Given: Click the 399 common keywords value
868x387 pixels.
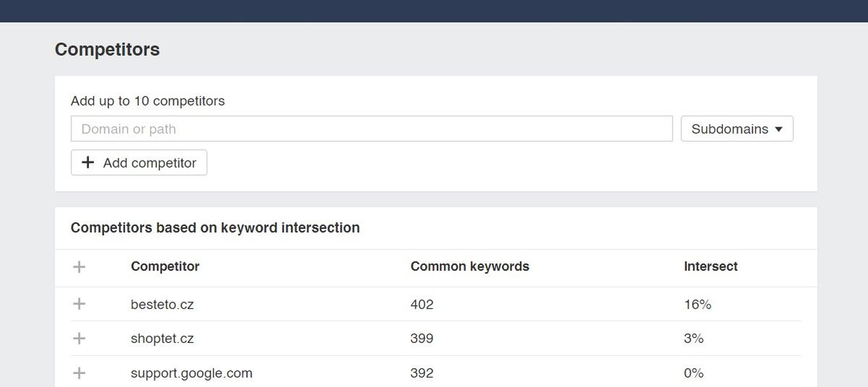Looking at the screenshot, I should [x=422, y=339].
